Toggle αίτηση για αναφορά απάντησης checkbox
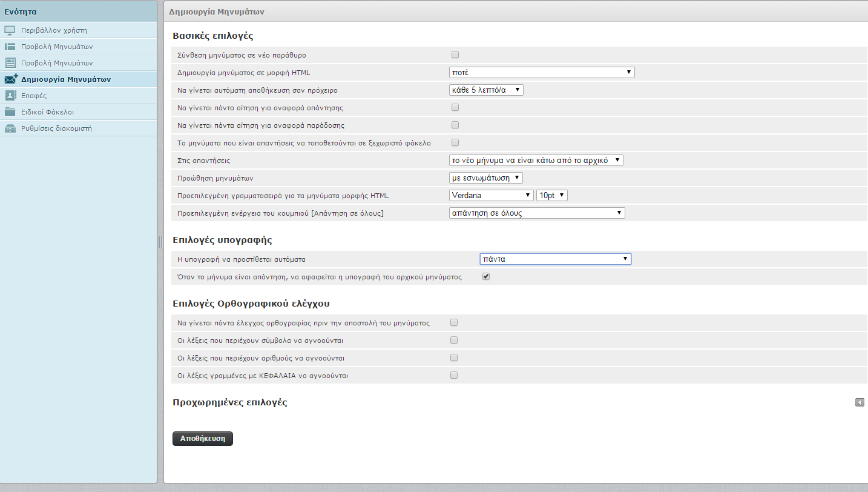Screen dimensions: 868x492 tap(455, 107)
